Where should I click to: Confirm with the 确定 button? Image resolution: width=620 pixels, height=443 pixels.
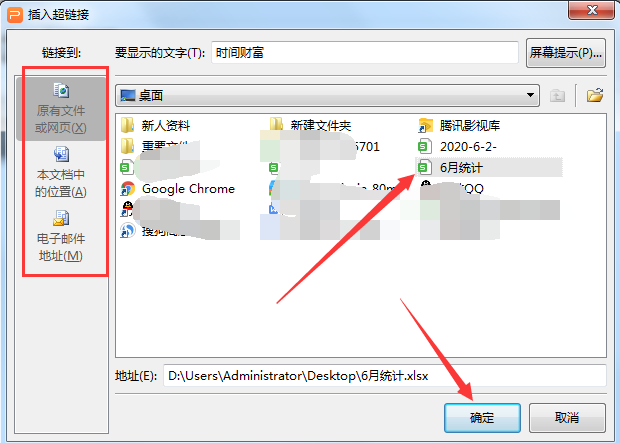click(482, 418)
